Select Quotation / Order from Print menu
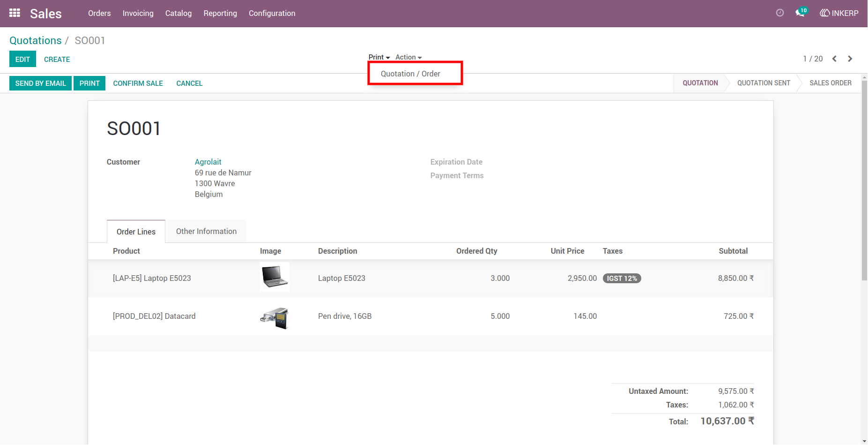The height and width of the screenshot is (445, 868). coord(410,74)
